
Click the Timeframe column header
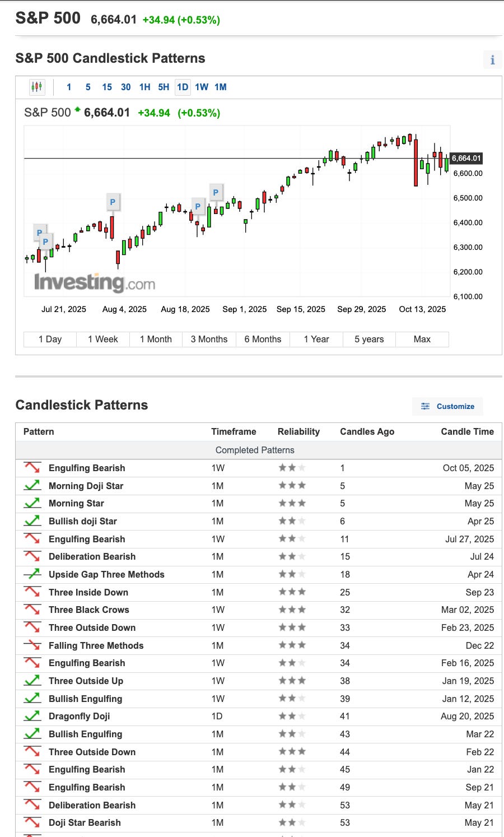point(234,431)
